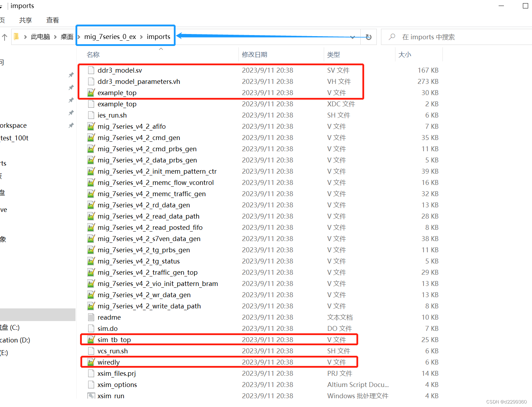This screenshot has width=532, height=407.
Task: Click the wiredly Verilog file icon
Action: pos(91,362)
